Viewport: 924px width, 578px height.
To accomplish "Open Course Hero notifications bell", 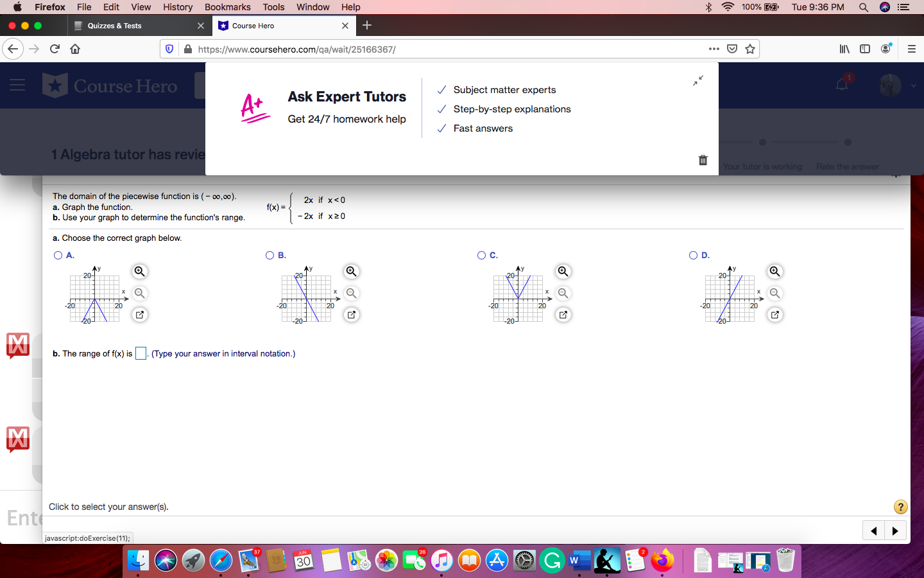I will (x=842, y=85).
